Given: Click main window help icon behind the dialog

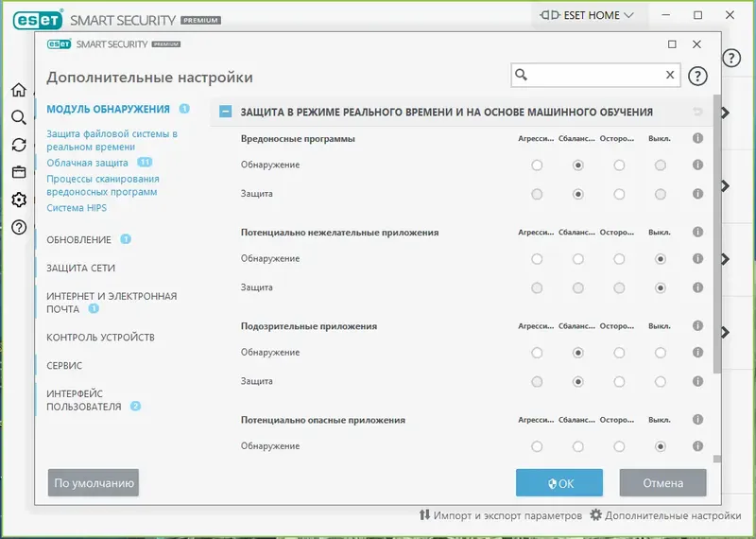Looking at the screenshot, I should 731,59.
